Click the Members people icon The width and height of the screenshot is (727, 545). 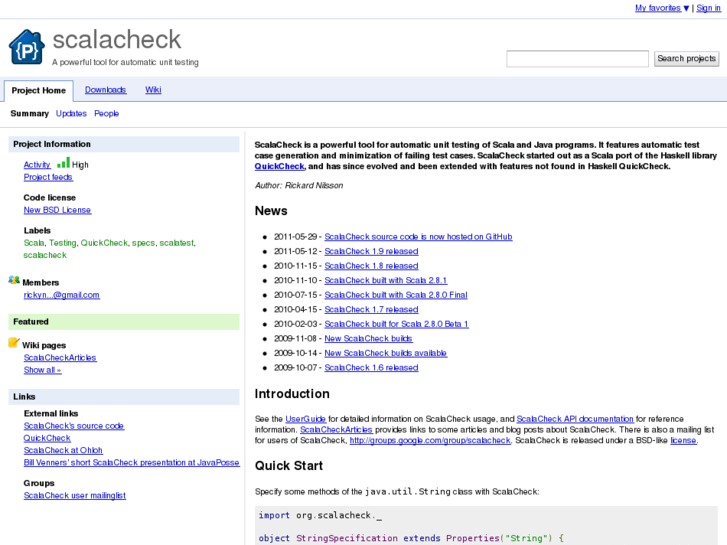tap(14, 280)
